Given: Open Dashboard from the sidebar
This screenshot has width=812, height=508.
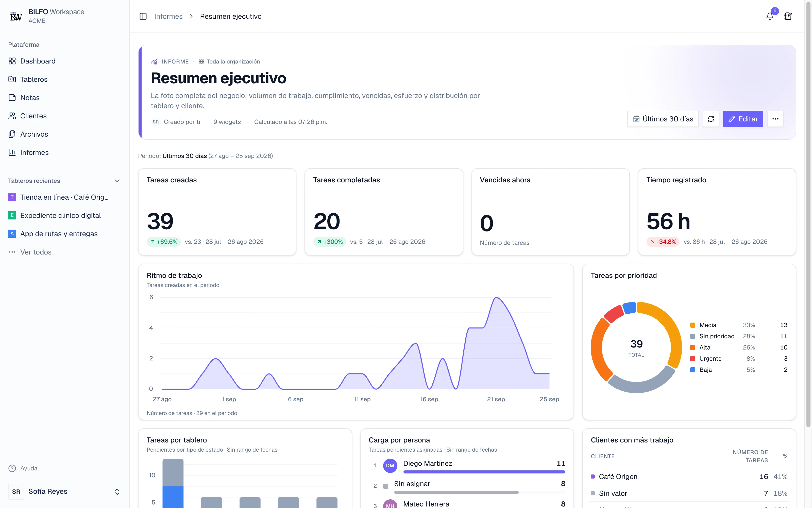Looking at the screenshot, I should pyautogui.click(x=65, y=61).
